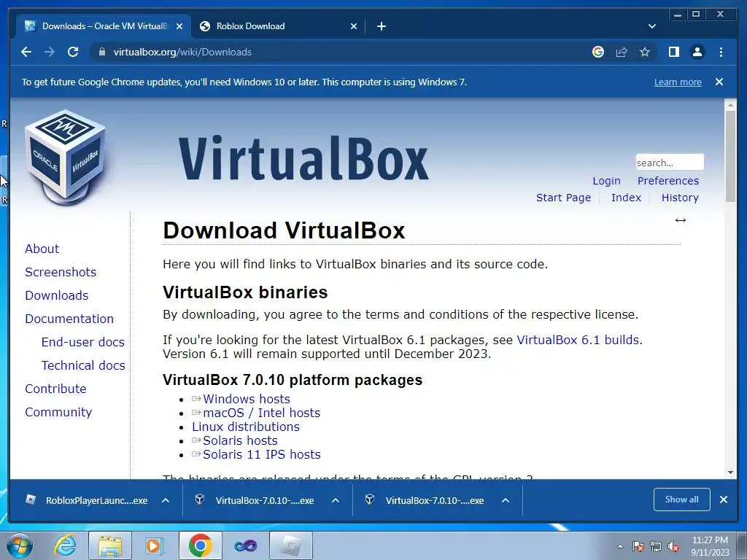
Task: Open the Learn more link
Action: click(x=678, y=82)
